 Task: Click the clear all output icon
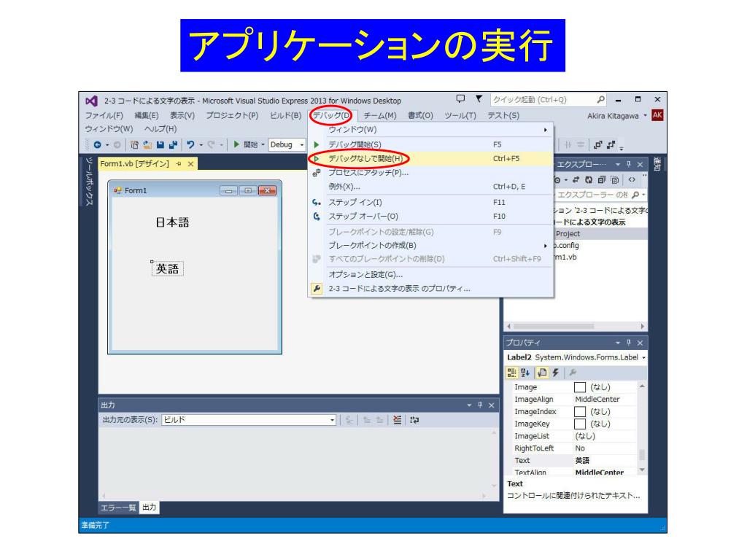coord(398,420)
